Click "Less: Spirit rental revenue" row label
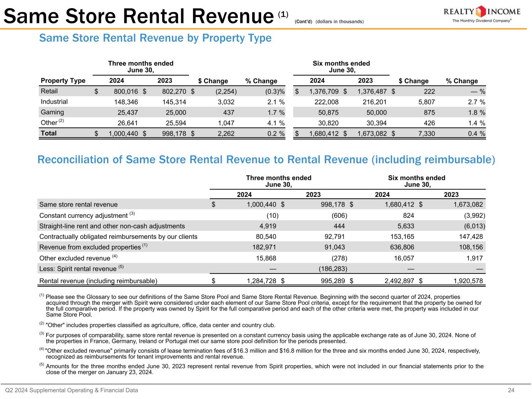The height and width of the screenshot is (399, 532). (78, 268)
